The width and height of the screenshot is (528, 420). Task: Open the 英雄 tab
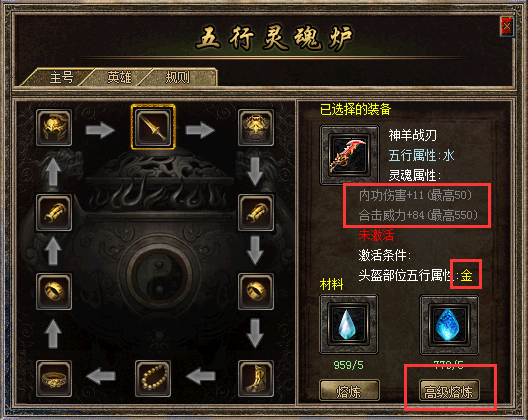[x=120, y=77]
